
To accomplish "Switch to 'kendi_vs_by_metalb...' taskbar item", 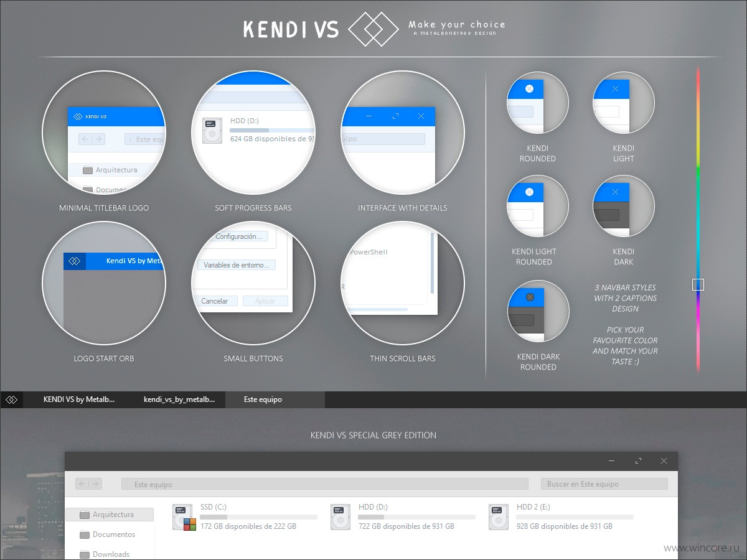I will [179, 399].
